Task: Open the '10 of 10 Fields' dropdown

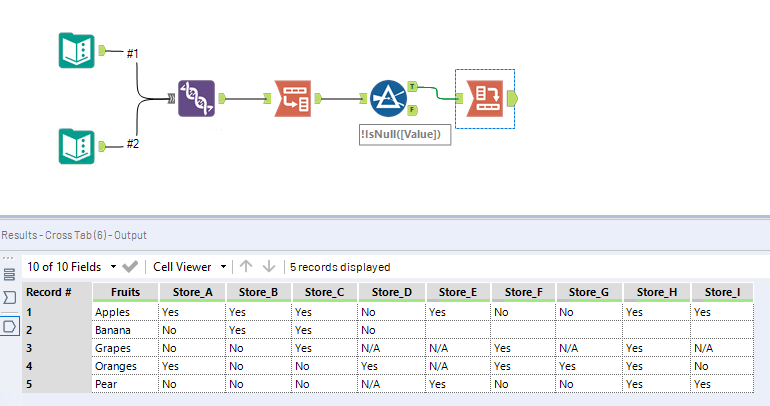Action: click(x=70, y=267)
